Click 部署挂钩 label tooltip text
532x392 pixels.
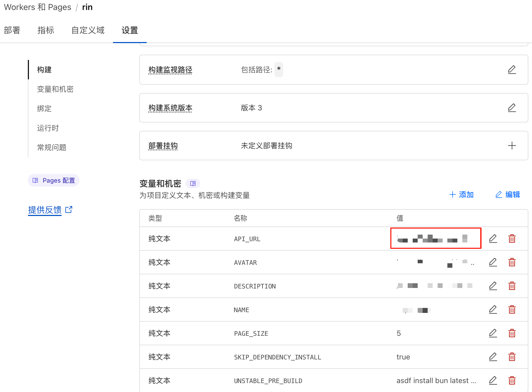coord(163,146)
